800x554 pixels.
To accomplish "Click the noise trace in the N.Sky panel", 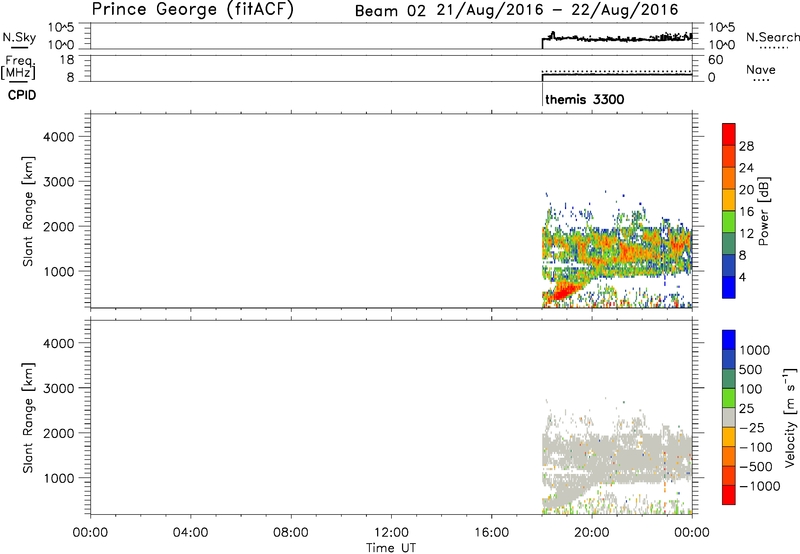I will point(617,38).
